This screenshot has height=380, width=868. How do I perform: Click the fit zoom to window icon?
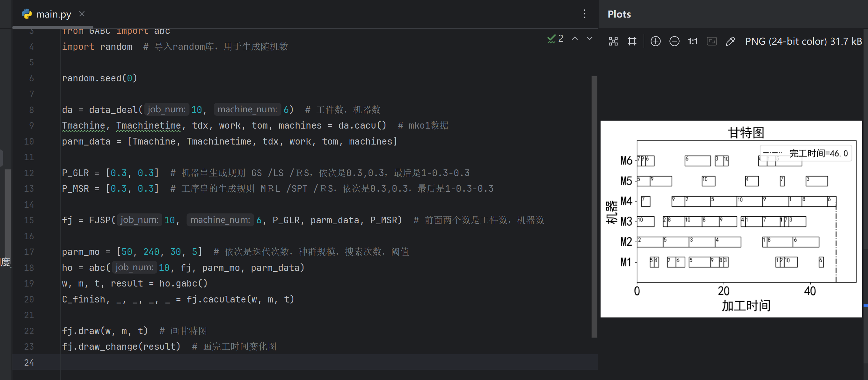[x=712, y=41]
